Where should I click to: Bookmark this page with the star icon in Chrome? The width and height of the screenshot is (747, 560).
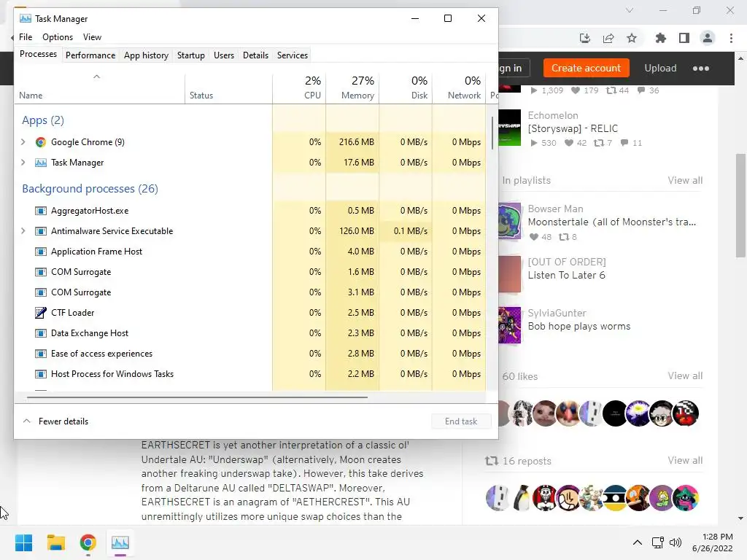(632, 38)
